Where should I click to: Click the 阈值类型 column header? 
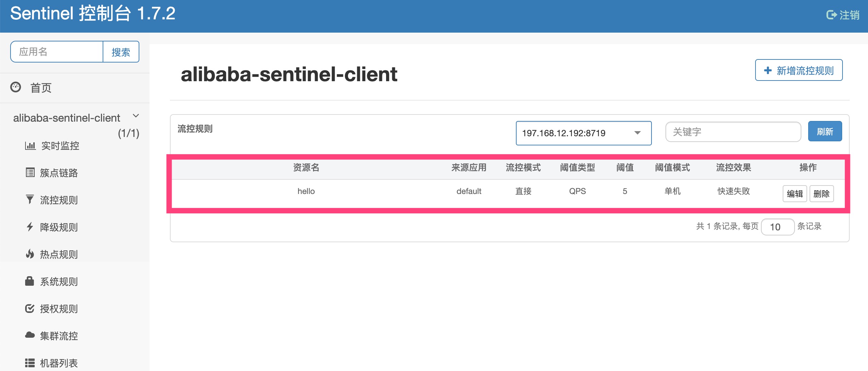pos(577,167)
